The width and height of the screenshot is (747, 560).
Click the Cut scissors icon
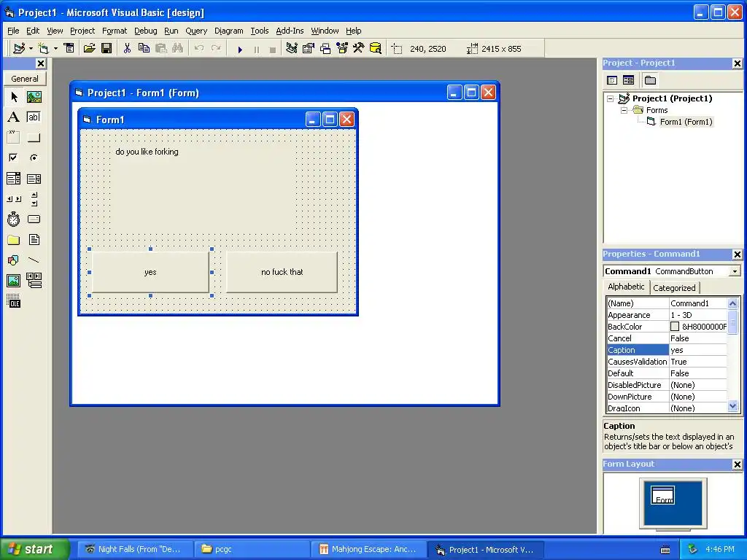(127, 48)
